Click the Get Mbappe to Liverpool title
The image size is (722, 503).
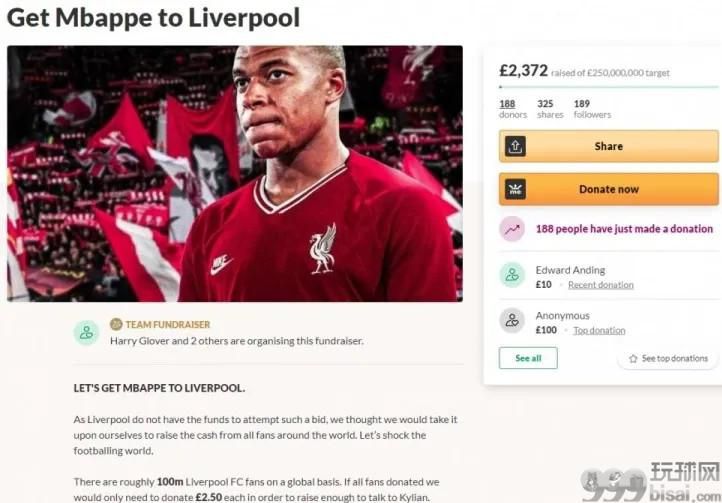(153, 18)
